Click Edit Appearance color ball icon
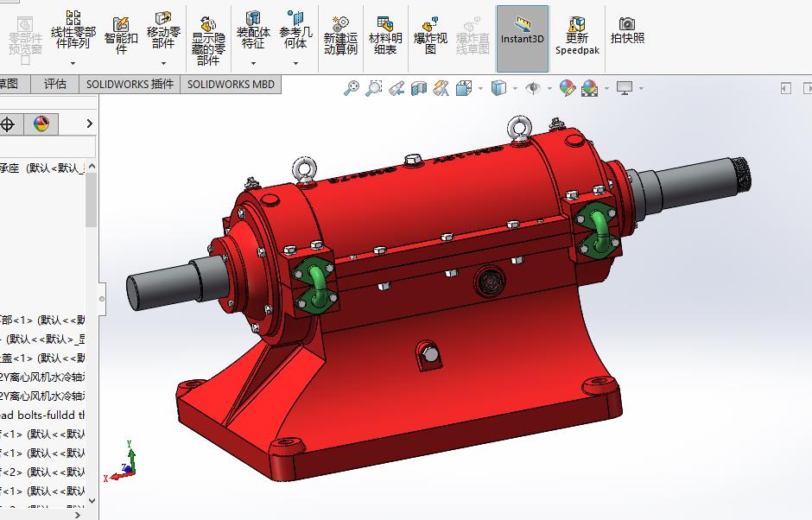 (567, 88)
